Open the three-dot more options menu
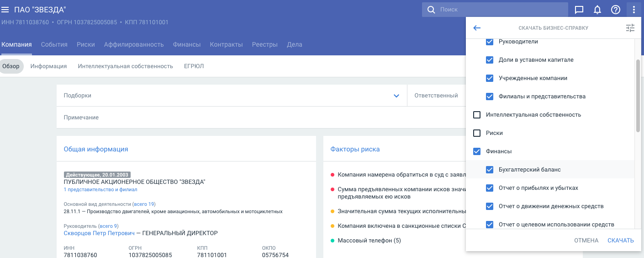This screenshot has height=258, width=644. click(634, 10)
